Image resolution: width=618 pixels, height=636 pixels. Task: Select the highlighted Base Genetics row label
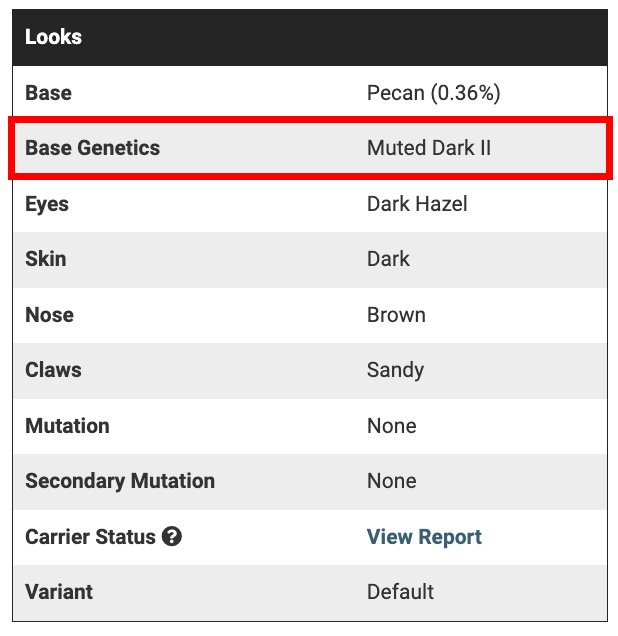[92, 148]
